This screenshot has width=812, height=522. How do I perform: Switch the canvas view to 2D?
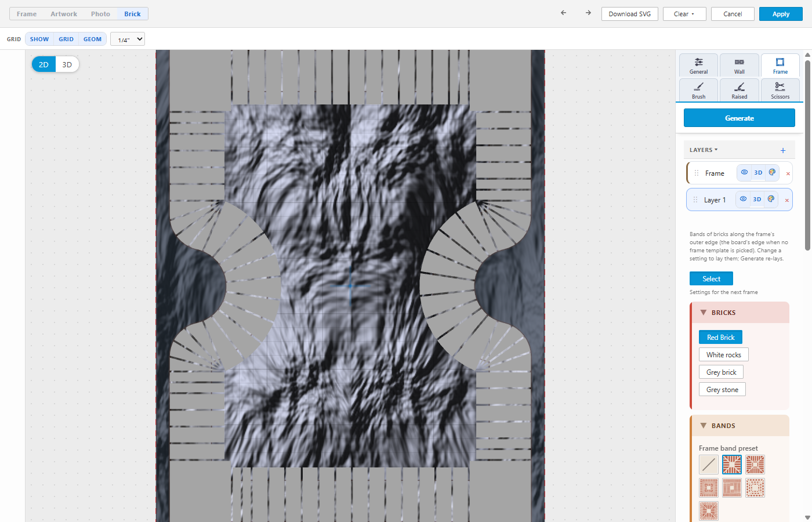click(x=43, y=64)
